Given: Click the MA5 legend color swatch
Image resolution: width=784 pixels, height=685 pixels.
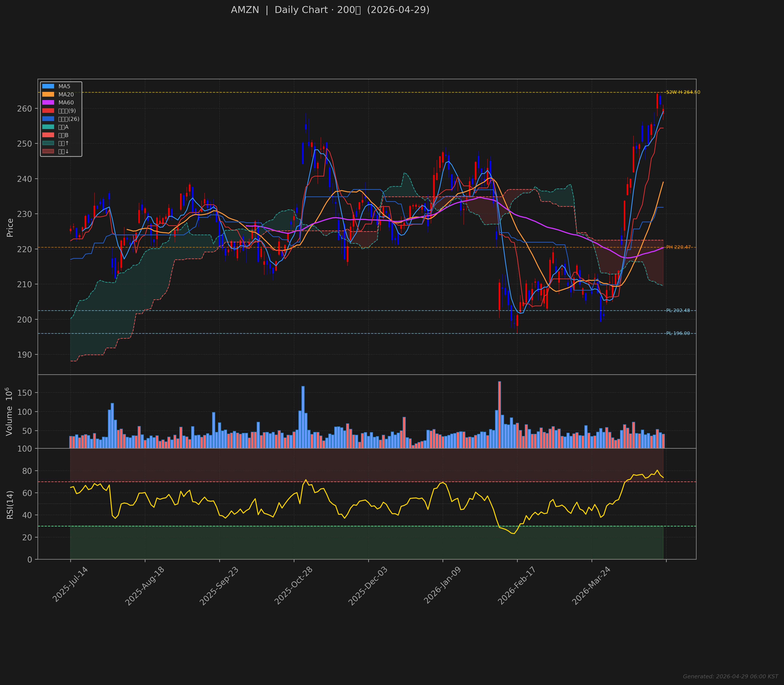Looking at the screenshot, I should point(48,86).
